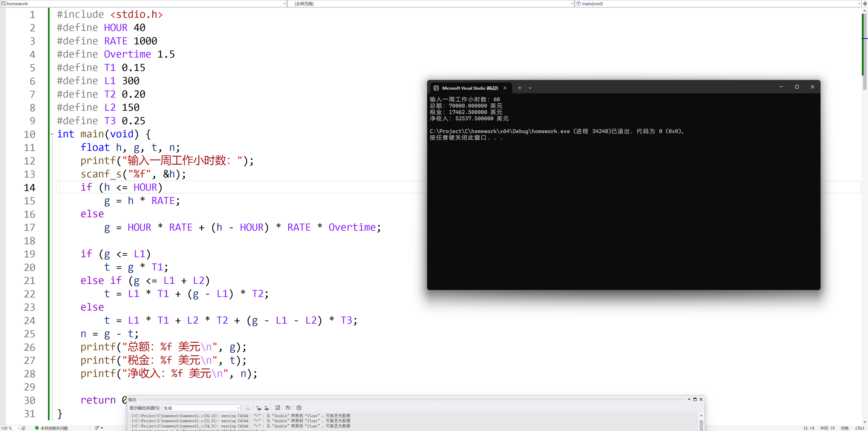Open new console tab with plus icon
This screenshot has height=431, width=868.
pyautogui.click(x=519, y=88)
